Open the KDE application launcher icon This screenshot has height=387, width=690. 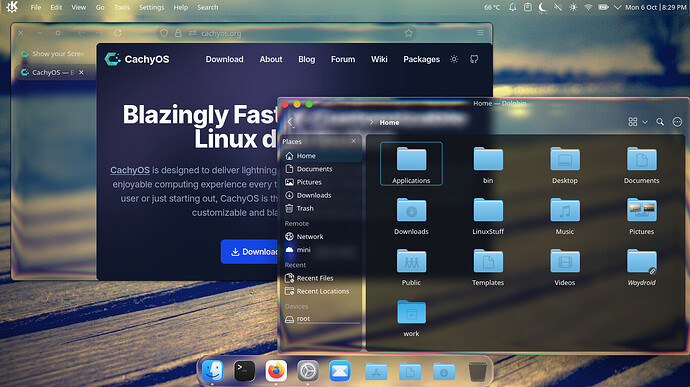point(12,7)
